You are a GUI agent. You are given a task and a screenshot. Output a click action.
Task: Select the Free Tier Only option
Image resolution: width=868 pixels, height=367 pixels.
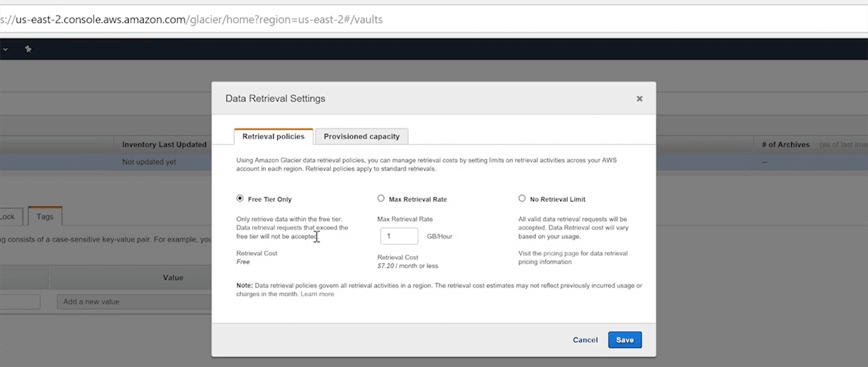click(240, 199)
